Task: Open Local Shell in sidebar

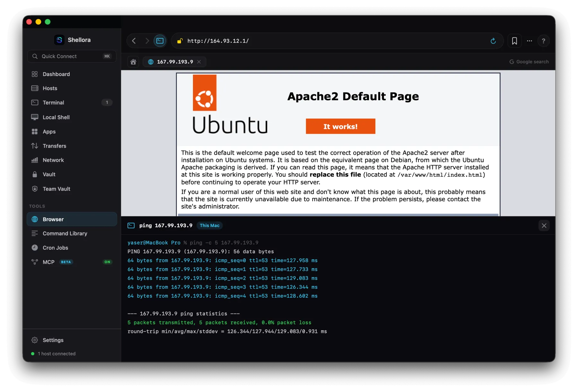Action: tap(72, 117)
